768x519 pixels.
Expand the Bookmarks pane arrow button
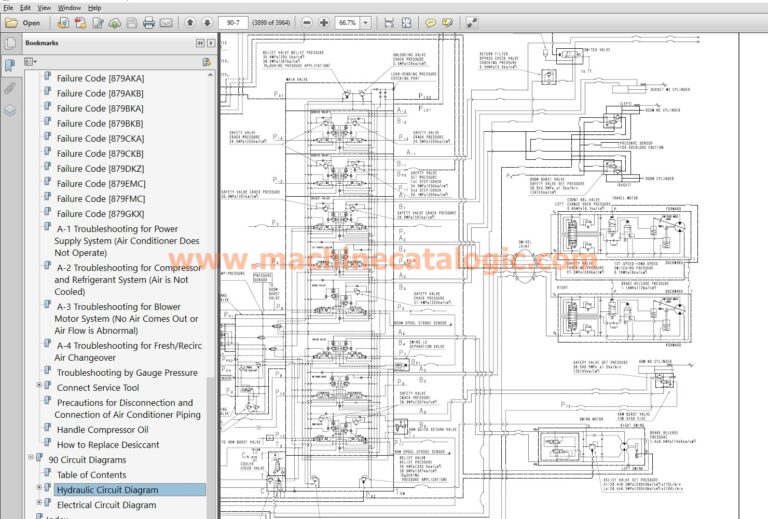pyautogui.click(x=211, y=43)
